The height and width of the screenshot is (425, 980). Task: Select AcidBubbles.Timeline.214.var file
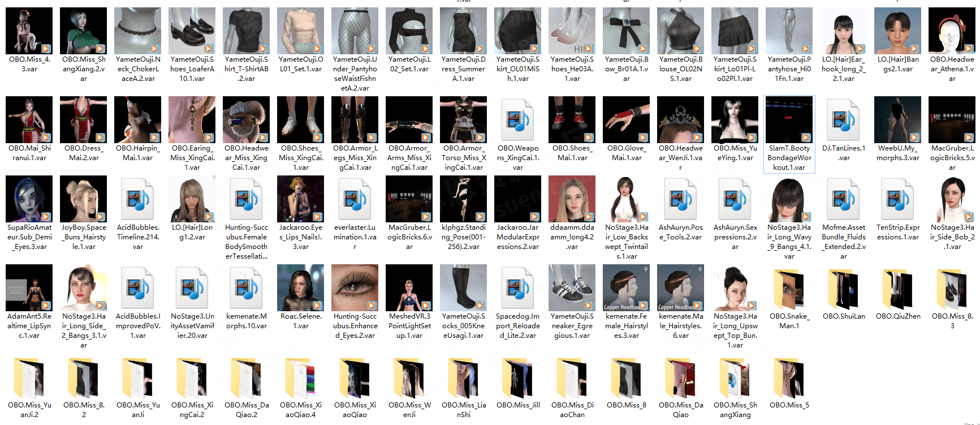137,199
